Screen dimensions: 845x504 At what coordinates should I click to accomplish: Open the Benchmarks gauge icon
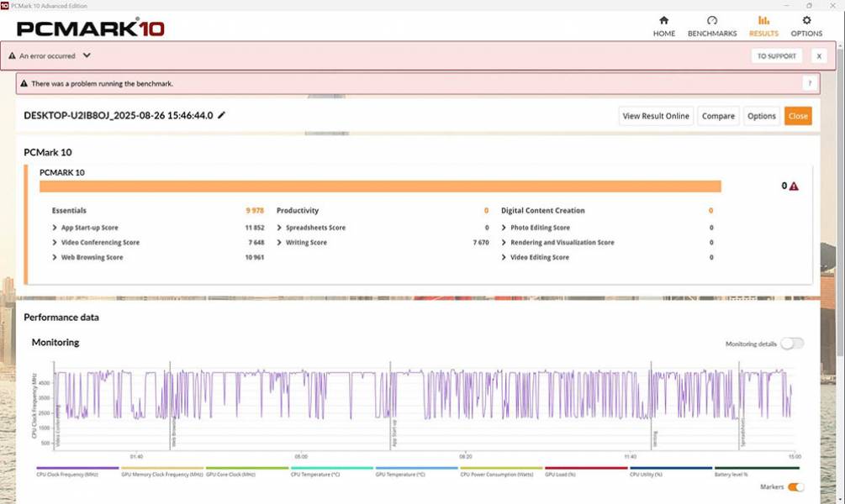(x=711, y=21)
